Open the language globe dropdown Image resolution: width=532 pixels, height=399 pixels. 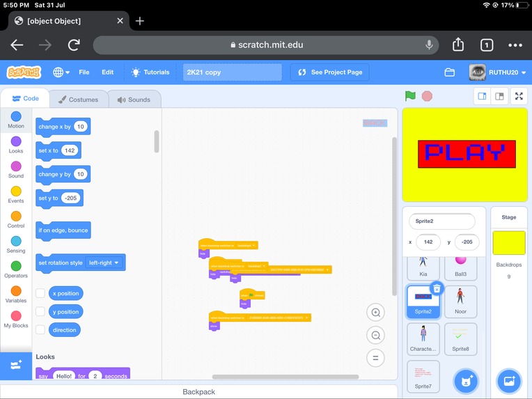point(61,72)
